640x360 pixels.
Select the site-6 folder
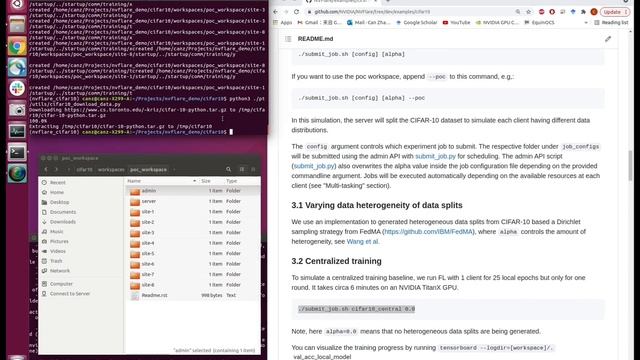coord(192,264)
